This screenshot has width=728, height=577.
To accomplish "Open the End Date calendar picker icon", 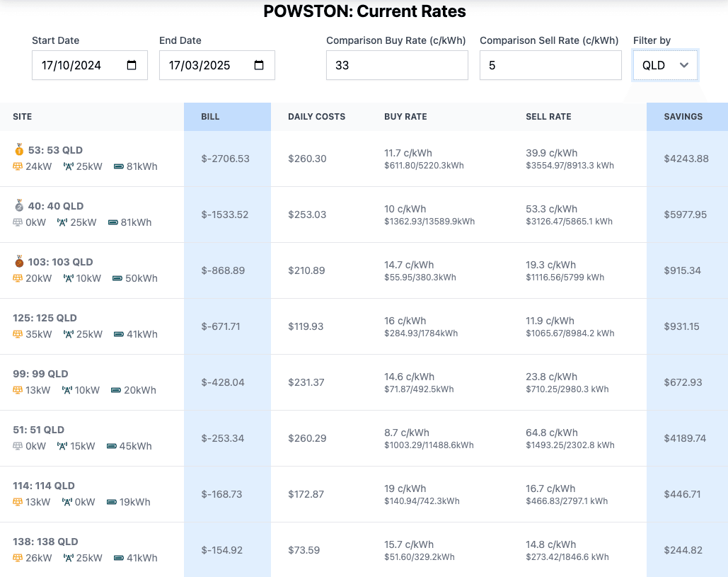I will (259, 65).
